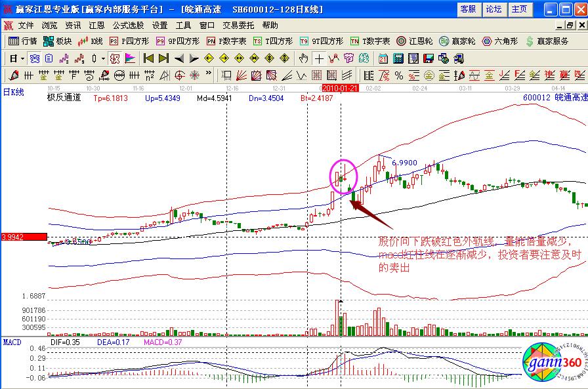Screen dimensions: 588x389
Task: Click the calendar date icon
Action: click(x=383, y=58)
